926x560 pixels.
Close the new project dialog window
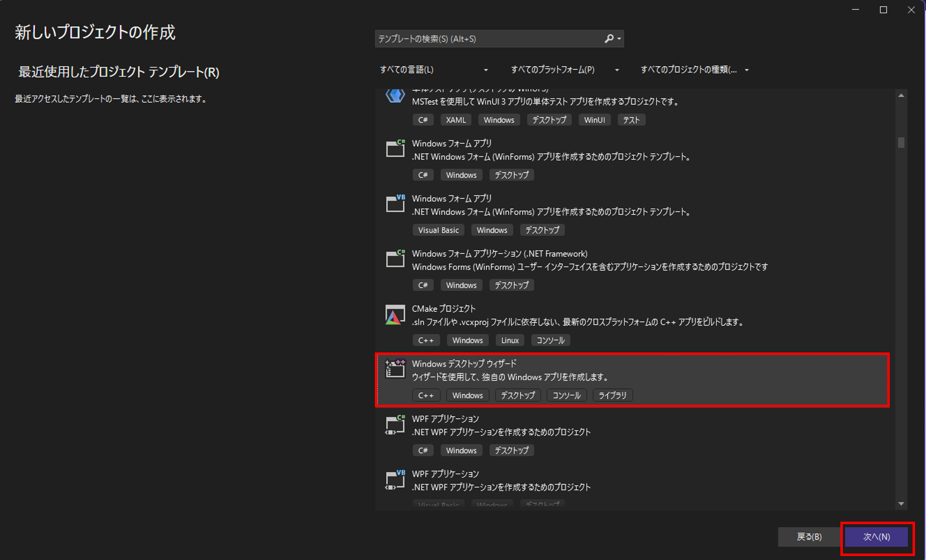pos(911,10)
